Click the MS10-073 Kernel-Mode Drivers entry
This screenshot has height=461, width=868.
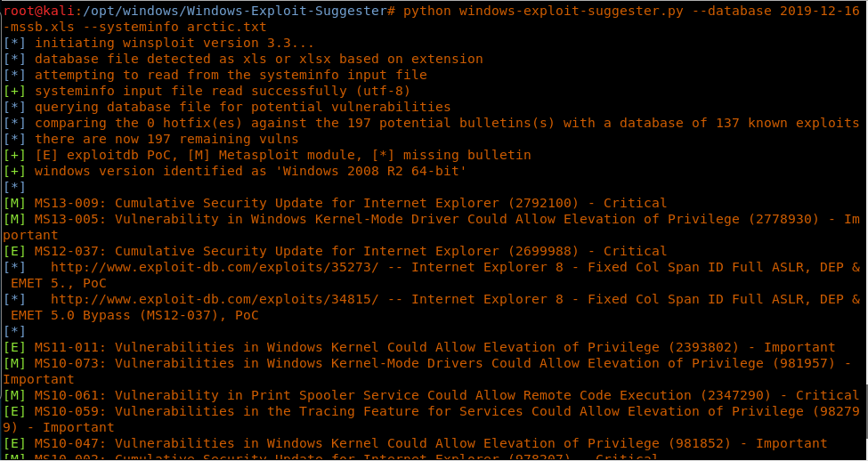click(427, 363)
